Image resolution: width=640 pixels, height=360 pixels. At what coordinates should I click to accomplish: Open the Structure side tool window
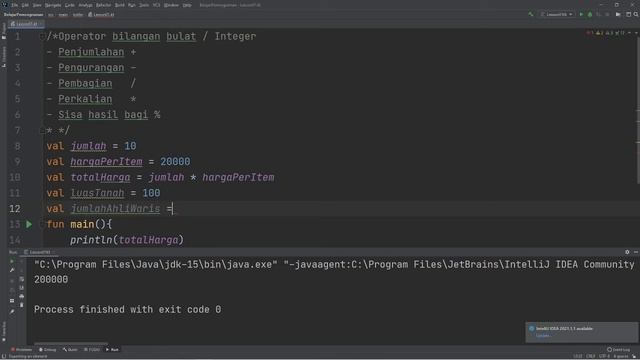(4, 56)
